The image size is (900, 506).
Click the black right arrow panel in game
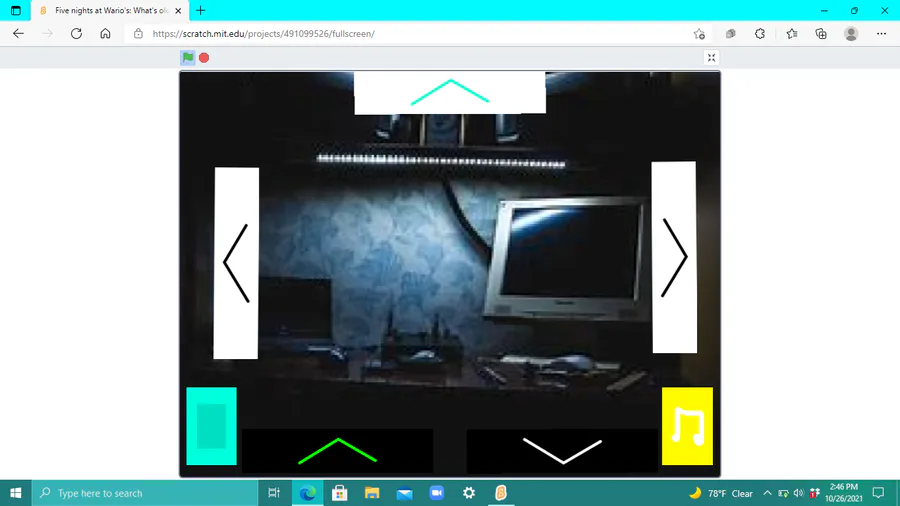674,258
